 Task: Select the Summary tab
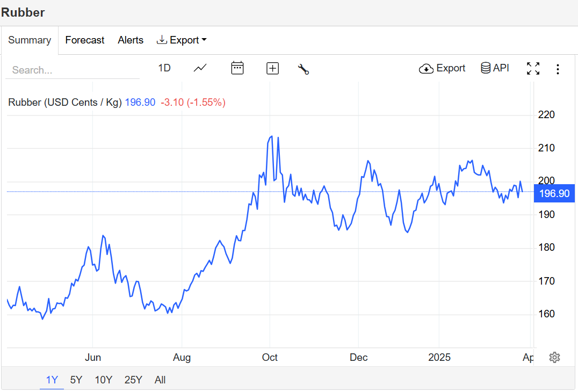tap(30, 40)
